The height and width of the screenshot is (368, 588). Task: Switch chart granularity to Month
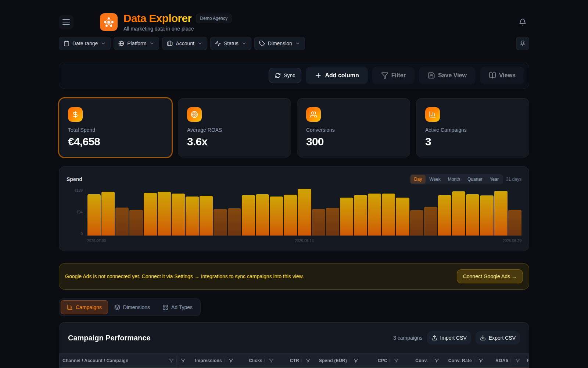454,179
